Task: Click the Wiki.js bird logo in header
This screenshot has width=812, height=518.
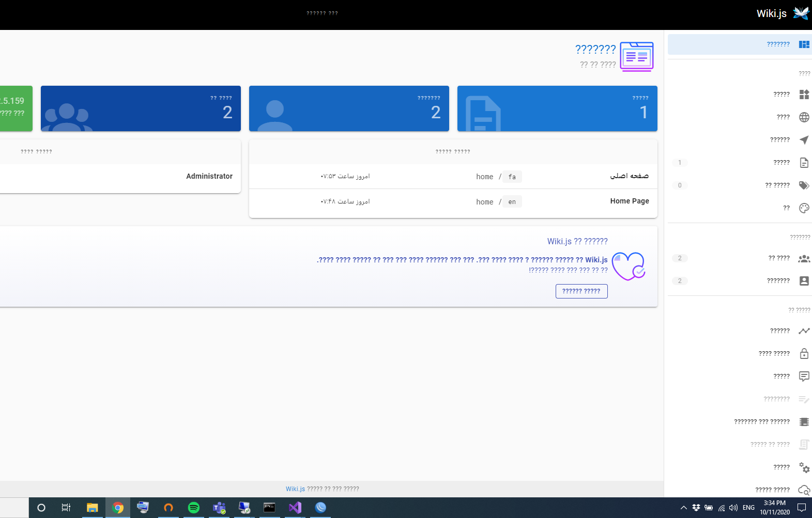Action: [801, 13]
